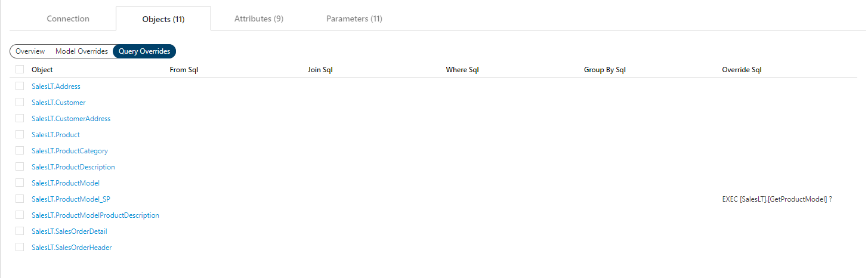Open SalesLT.ProductDescription object
Screen dimensions: 868x278
73,167
